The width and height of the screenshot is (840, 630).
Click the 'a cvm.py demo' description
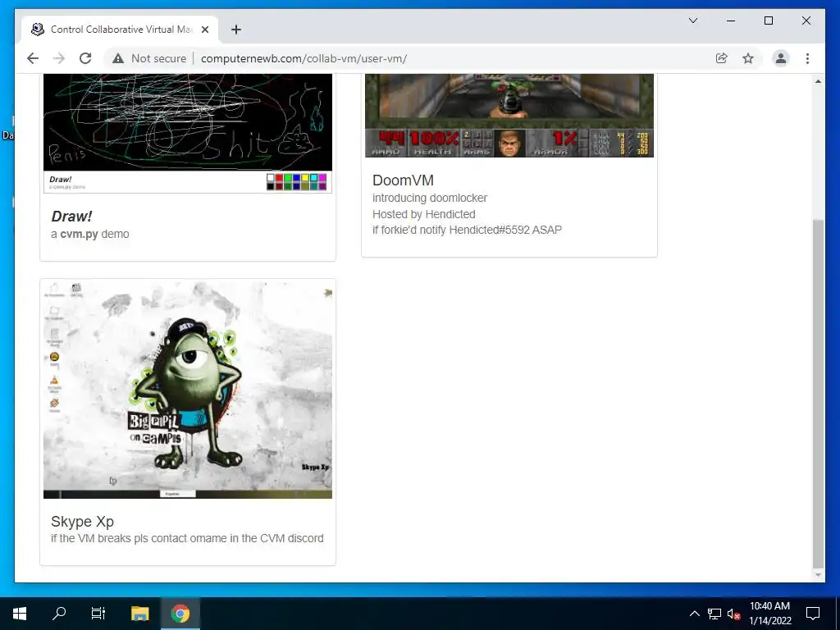[90, 234]
